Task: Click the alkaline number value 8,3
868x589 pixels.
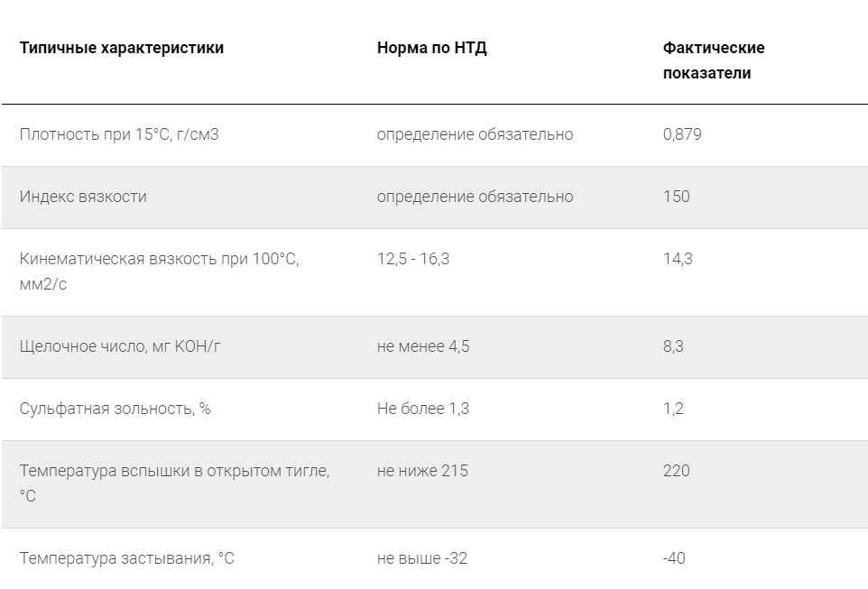Action: [673, 346]
